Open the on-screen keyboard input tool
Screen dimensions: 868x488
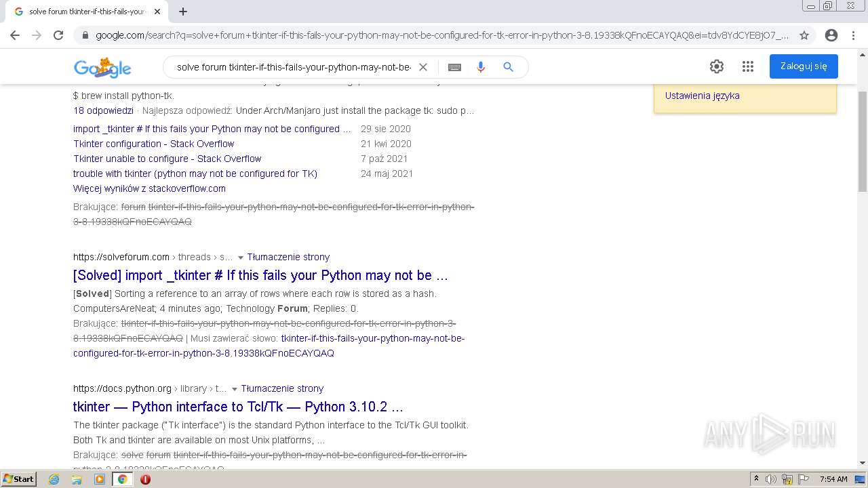(x=454, y=67)
